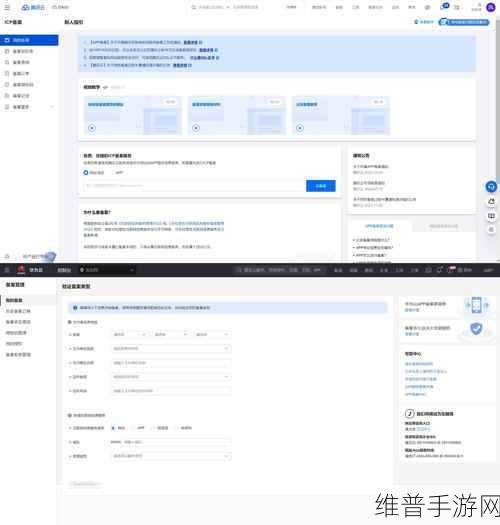Screen dimensions: 500x525
Task: Select the APP radio in ICP service card
Action: click(x=113, y=173)
